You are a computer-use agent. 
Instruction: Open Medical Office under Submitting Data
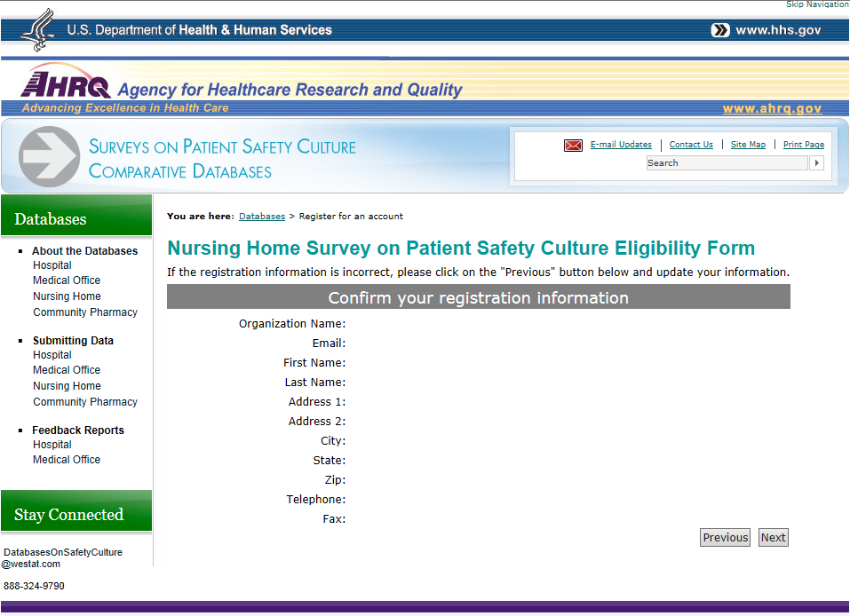pos(67,370)
